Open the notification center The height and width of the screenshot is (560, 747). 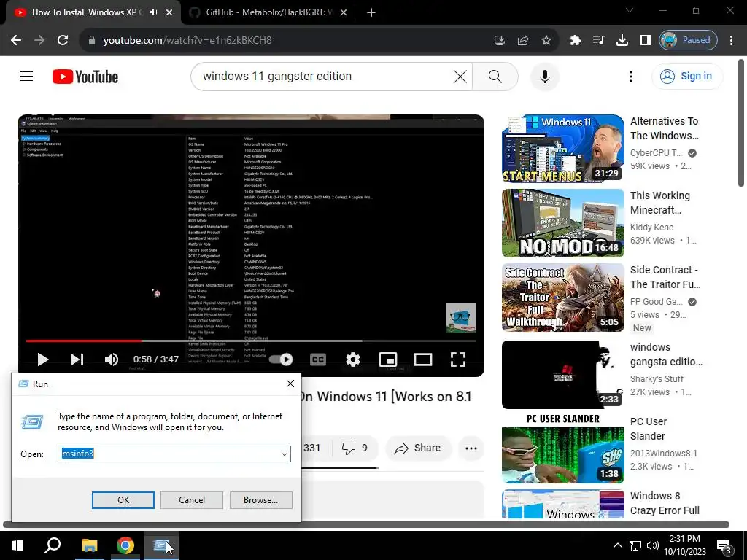[x=724, y=547]
